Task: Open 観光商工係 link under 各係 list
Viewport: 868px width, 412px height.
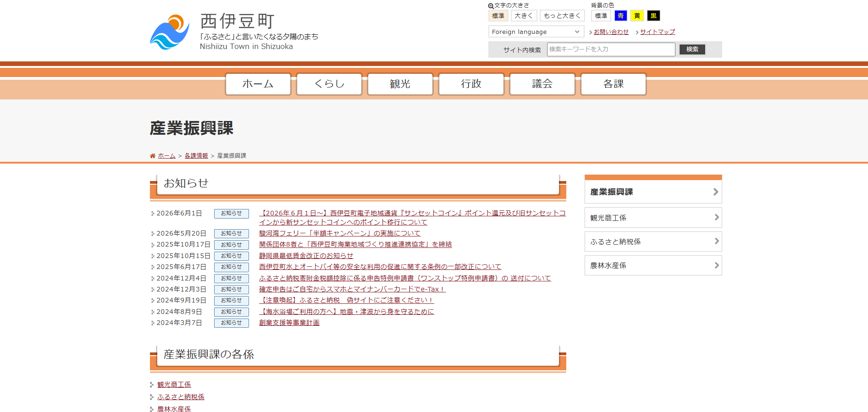Action: [174, 385]
